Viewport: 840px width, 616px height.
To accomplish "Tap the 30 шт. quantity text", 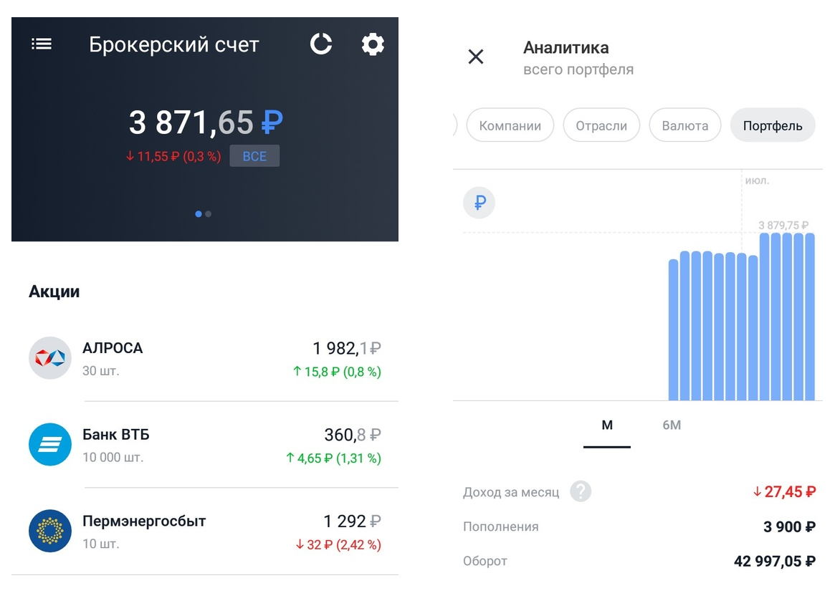I will (x=101, y=371).
